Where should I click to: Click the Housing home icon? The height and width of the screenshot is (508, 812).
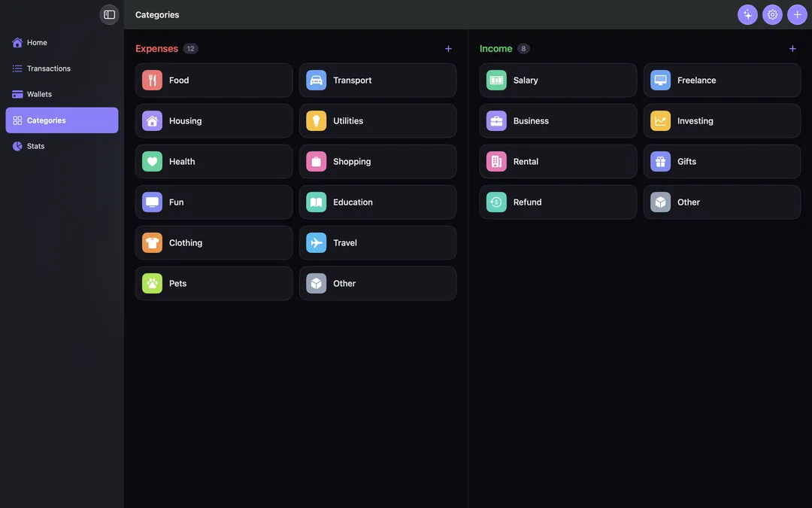click(x=152, y=120)
